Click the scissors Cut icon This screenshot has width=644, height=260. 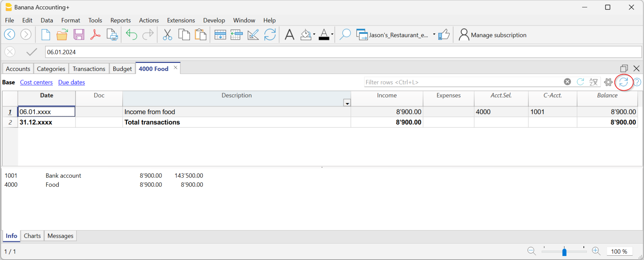[167, 35]
